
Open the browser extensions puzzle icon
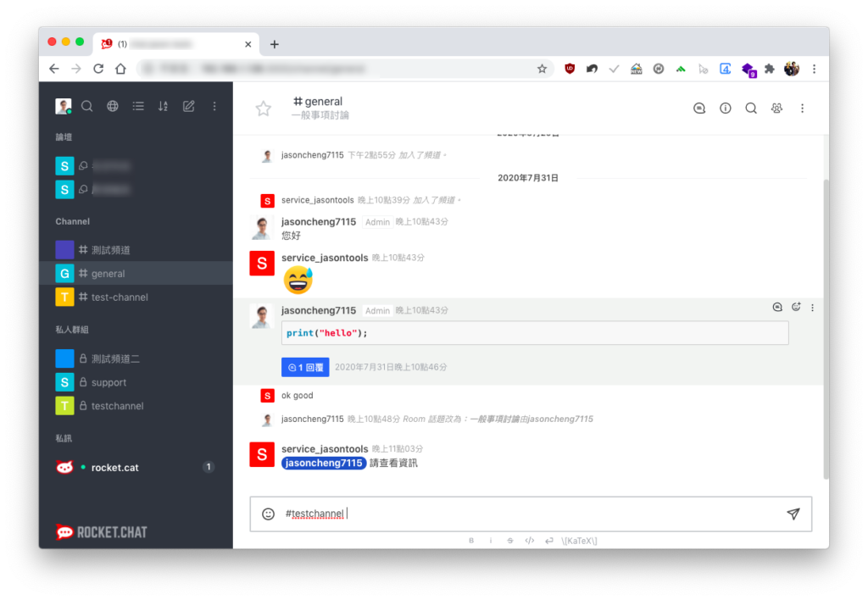pyautogui.click(x=770, y=69)
